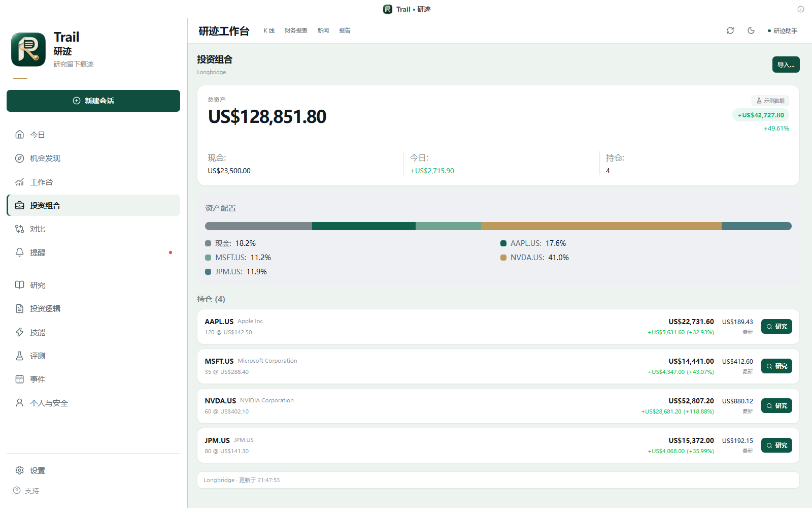Switch to 财务报表 tab
The width and height of the screenshot is (812, 508).
(296, 30)
